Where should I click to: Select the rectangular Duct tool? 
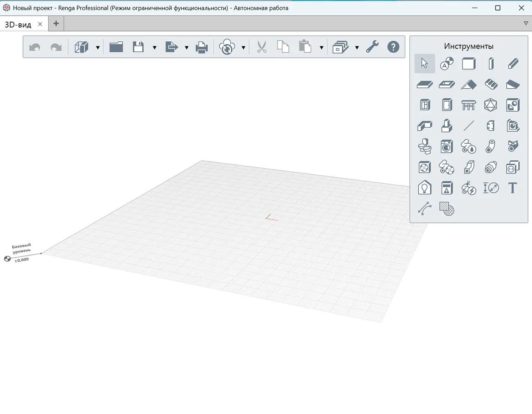(469, 167)
